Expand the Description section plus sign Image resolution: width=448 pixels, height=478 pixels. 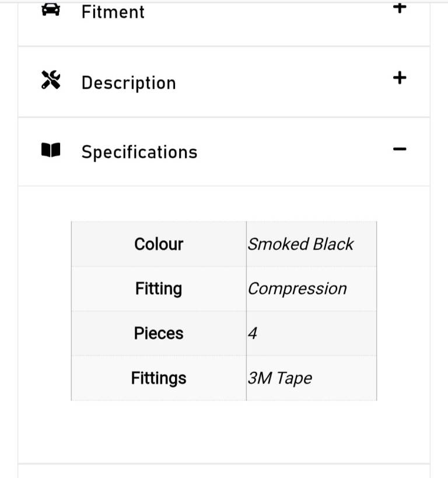399,78
